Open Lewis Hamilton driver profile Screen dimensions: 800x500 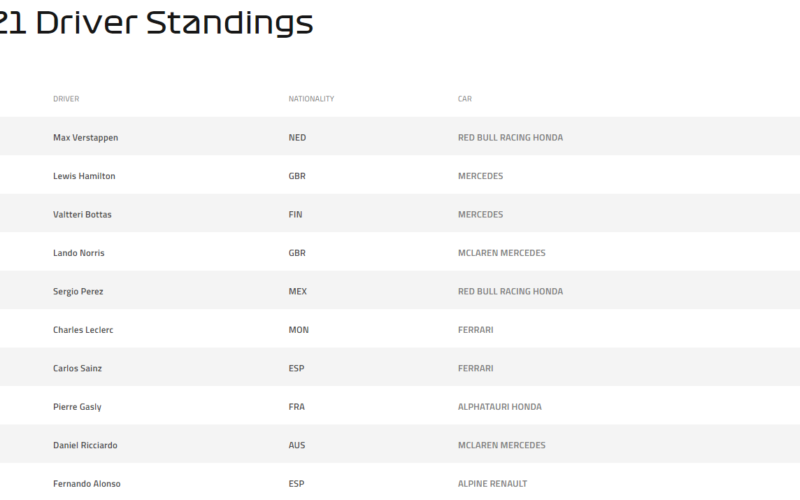point(84,176)
